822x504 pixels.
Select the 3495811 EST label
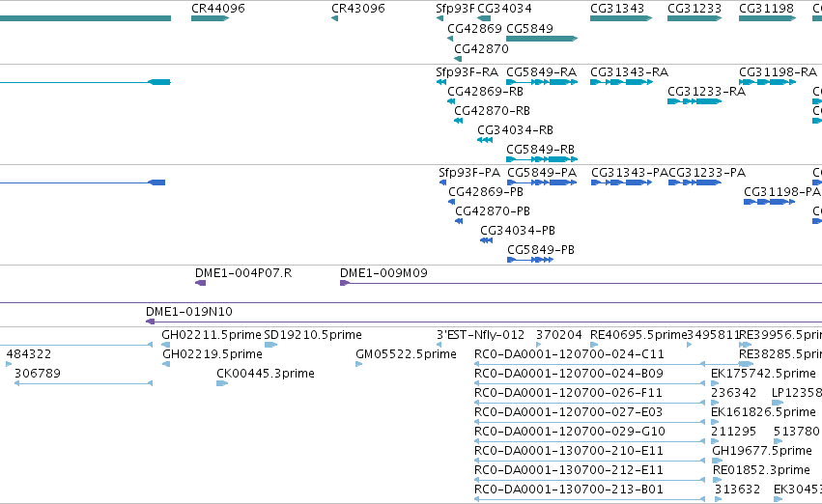(713, 335)
